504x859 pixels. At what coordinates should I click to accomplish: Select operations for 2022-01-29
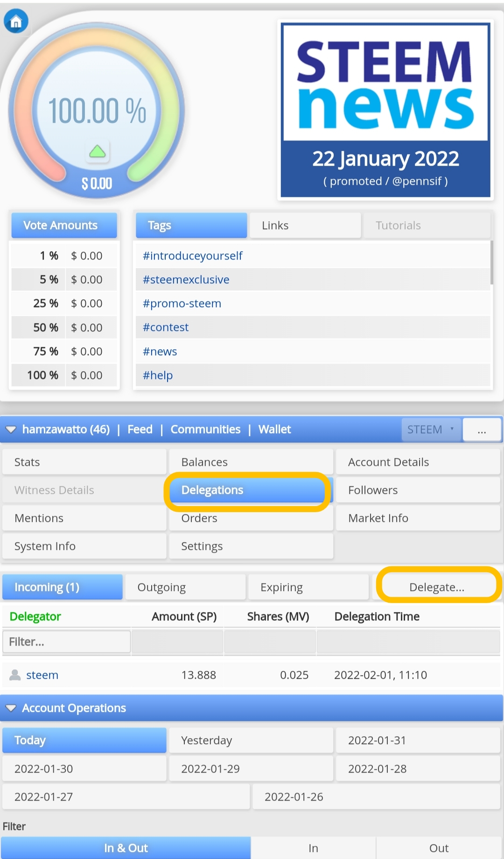(251, 769)
